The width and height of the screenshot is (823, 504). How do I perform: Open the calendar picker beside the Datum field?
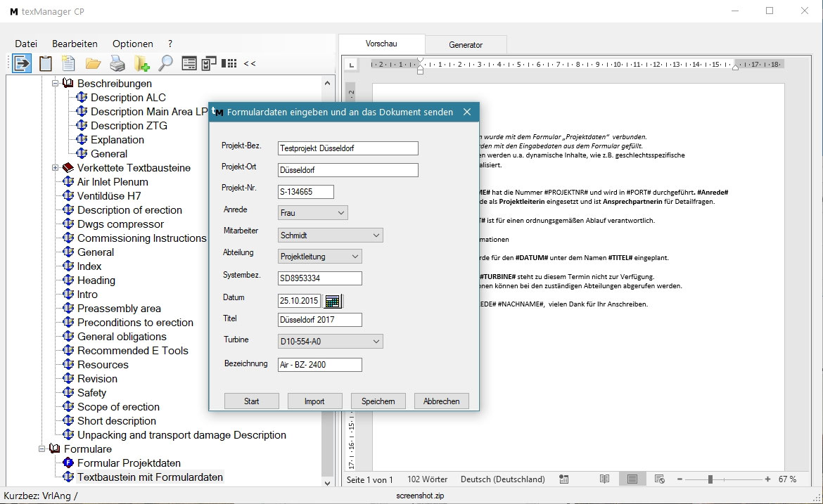pyautogui.click(x=333, y=301)
